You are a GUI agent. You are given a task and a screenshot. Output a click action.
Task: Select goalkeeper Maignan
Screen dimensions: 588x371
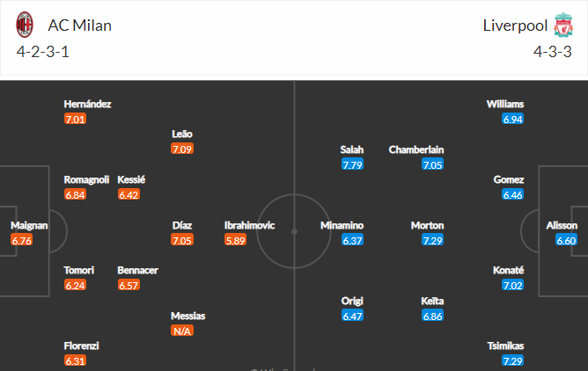[x=29, y=225]
